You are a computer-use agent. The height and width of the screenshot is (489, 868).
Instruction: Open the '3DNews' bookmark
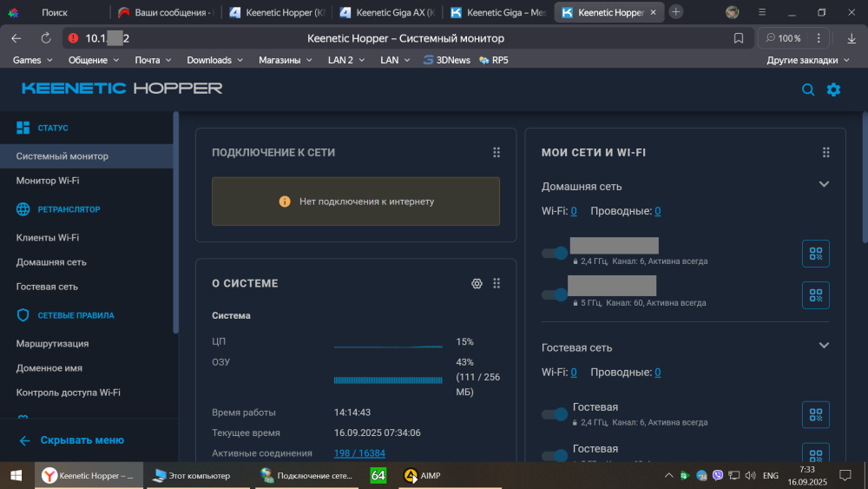click(447, 60)
